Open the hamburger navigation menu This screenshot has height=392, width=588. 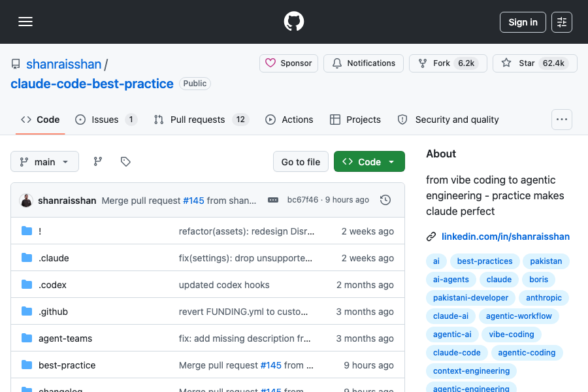pyautogui.click(x=25, y=22)
